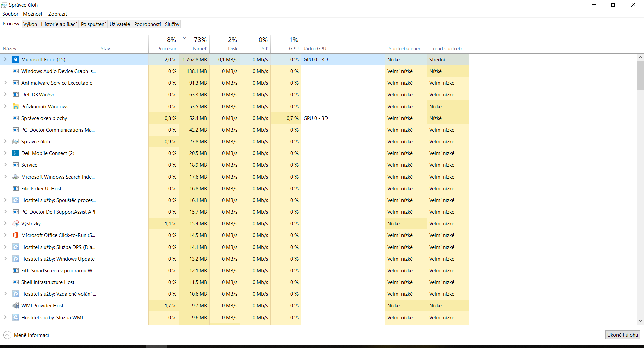644x348 pixels.
Task: Expand the Microsoft Office Click-to-Run row
Action: [x=5, y=235]
